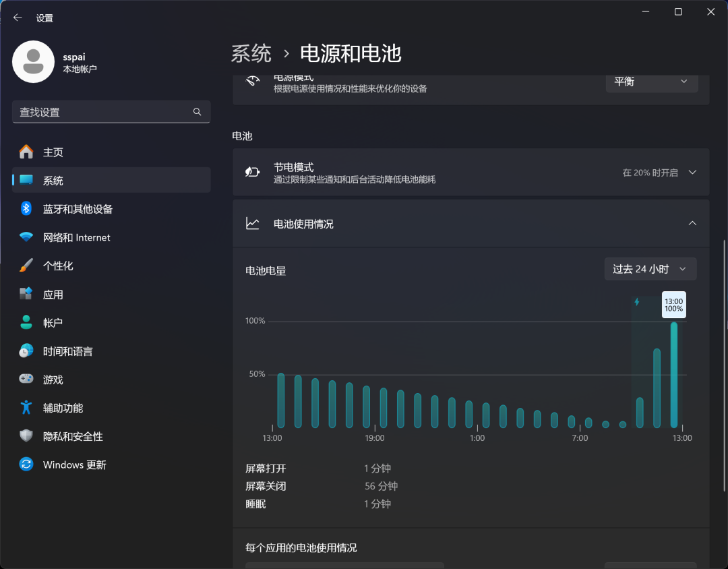The width and height of the screenshot is (728, 569).
Task: Click the battery usage chart icon
Action: (253, 223)
